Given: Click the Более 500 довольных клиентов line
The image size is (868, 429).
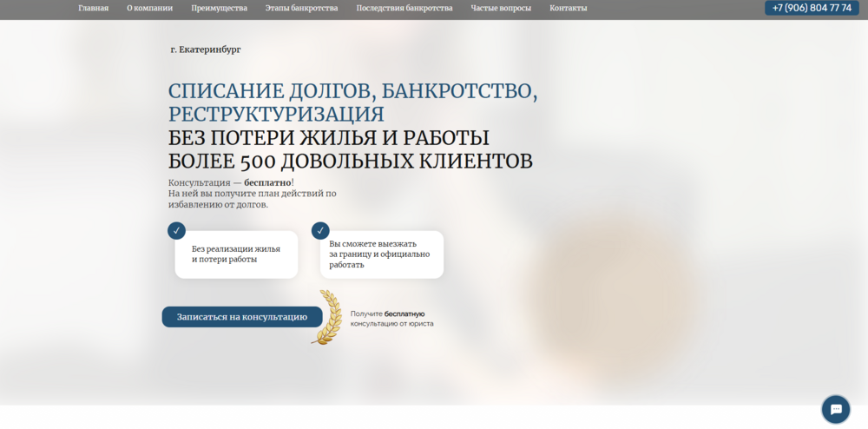Looking at the screenshot, I should (x=350, y=162).
